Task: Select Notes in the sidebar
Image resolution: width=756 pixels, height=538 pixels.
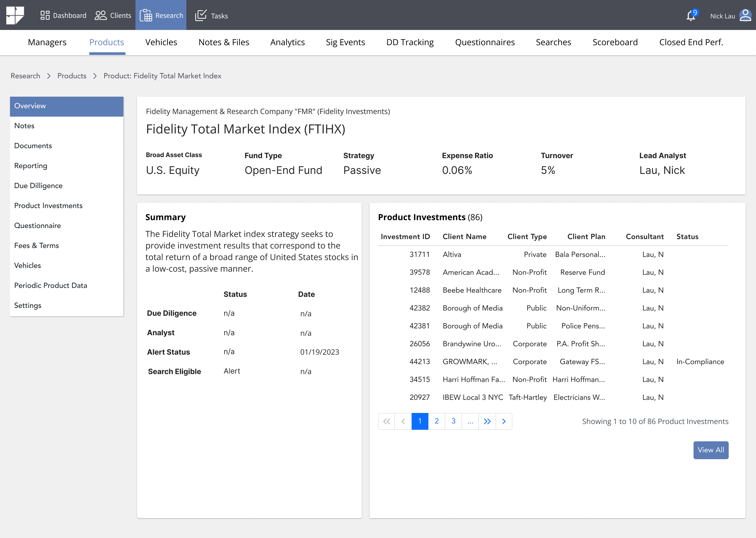Action: pos(66,126)
